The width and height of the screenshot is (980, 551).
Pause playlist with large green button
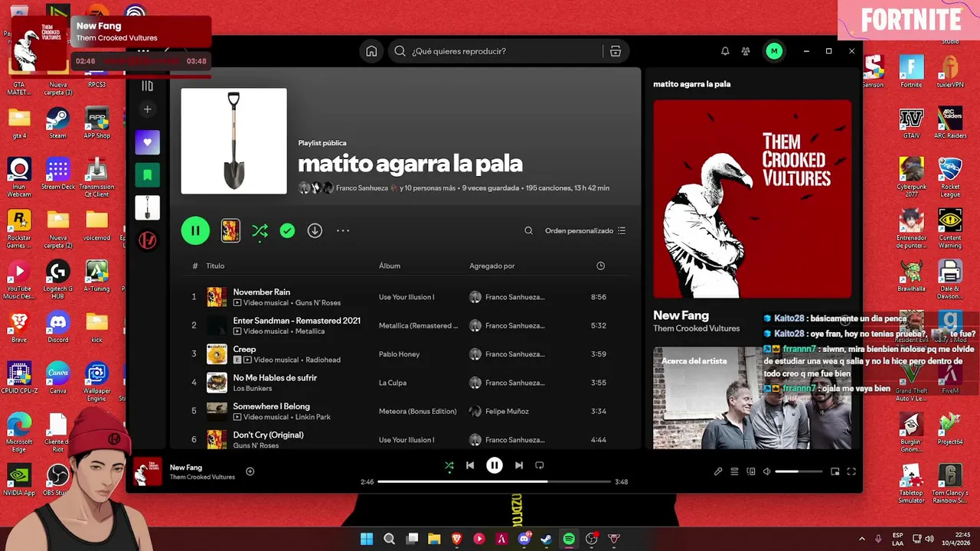point(195,230)
